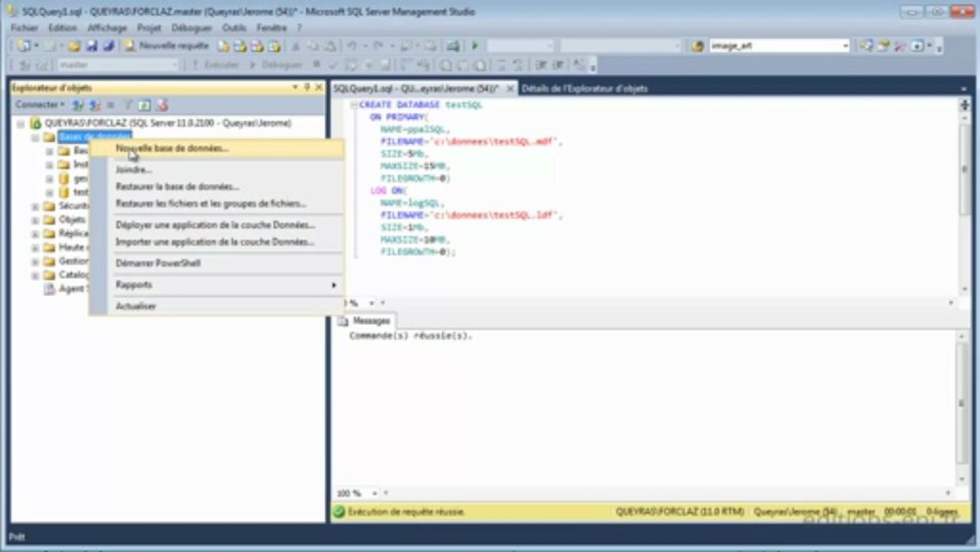Open the Connecter dropdown in Object Explorer
Viewport: 980px width, 552px height.
(41, 105)
